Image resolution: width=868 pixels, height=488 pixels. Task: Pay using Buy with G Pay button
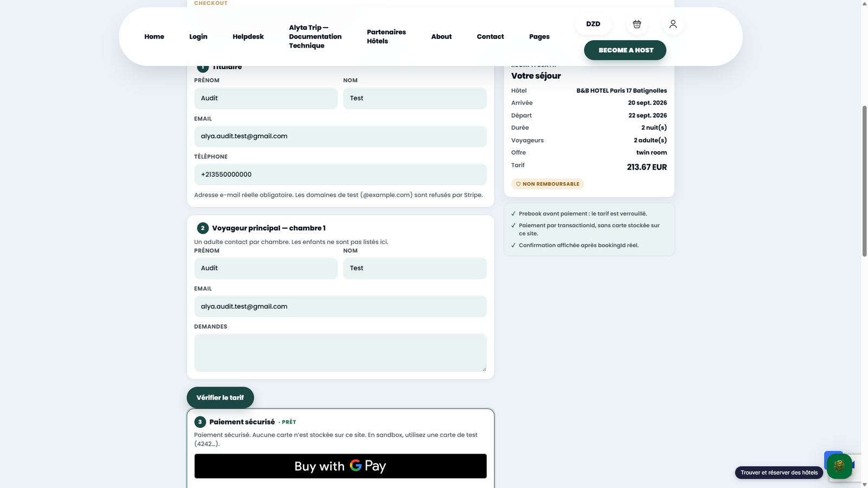(x=341, y=466)
